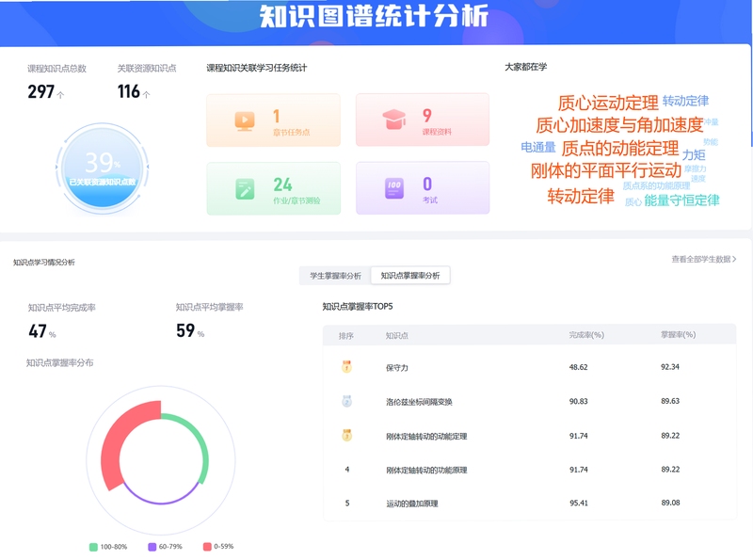Select the 刚体定轴转动的动能定理 row name
The height and width of the screenshot is (560, 753).
(x=426, y=436)
